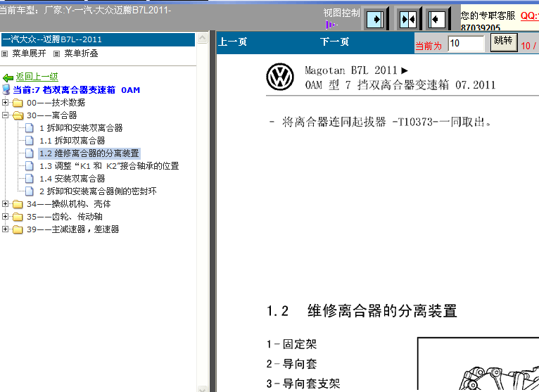Click the 跳转 jump button
Screen dimensions: 539x392
click(504, 42)
